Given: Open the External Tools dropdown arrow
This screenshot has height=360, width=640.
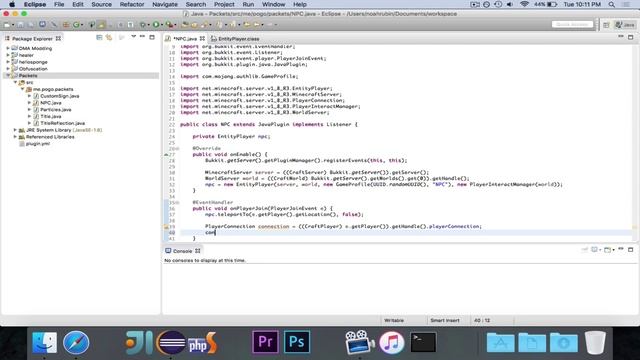Looking at the screenshot, I should pyautogui.click(x=175, y=25).
